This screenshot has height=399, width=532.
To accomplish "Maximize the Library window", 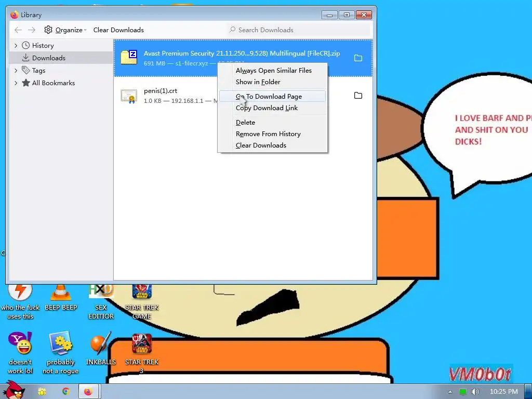I will 347,15.
